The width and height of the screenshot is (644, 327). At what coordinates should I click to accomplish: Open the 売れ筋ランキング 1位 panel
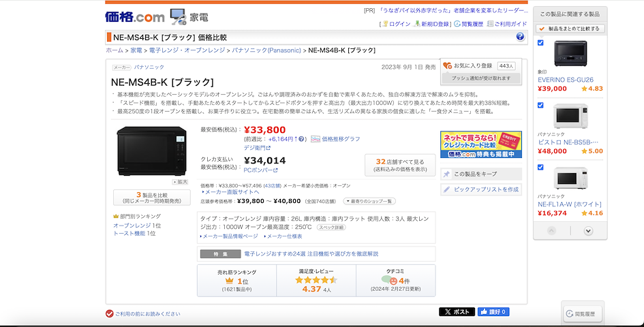[x=237, y=281]
